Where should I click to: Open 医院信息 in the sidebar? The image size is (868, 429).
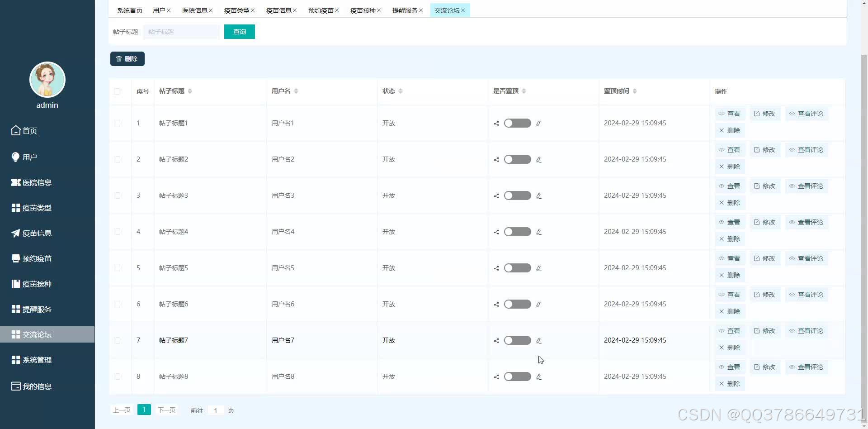tap(47, 182)
